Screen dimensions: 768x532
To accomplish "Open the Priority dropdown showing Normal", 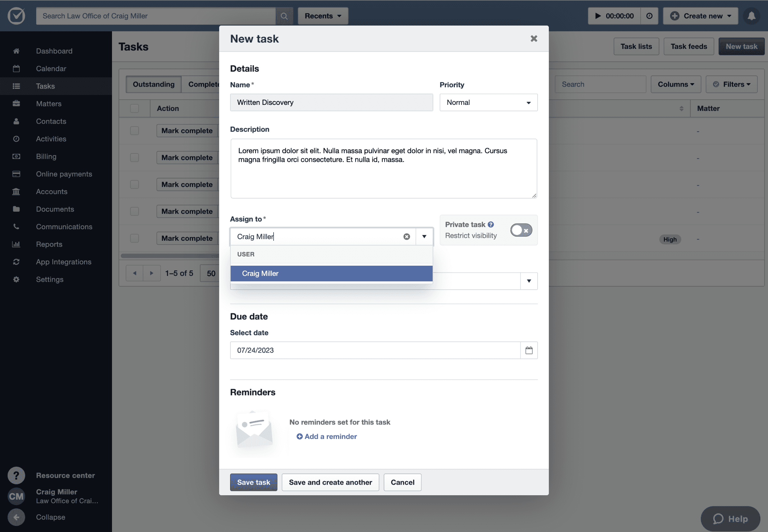I will click(488, 103).
